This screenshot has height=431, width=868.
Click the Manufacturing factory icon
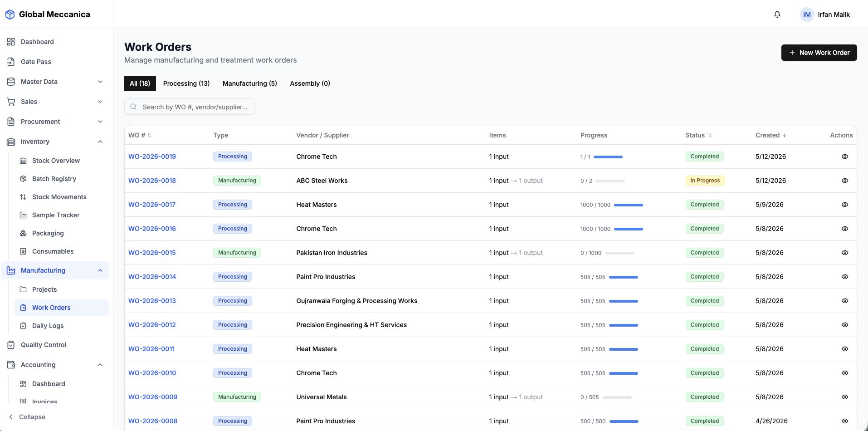point(11,270)
